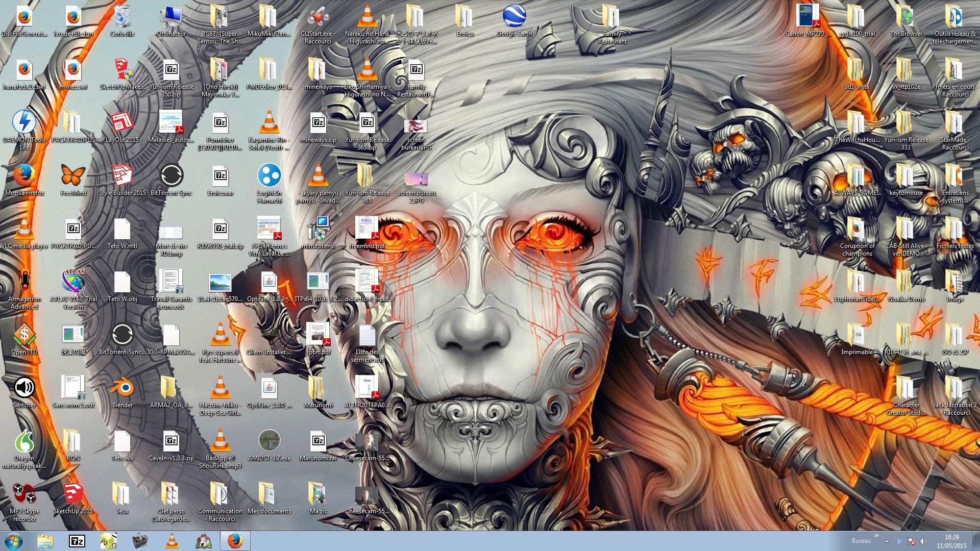Open Jack Jazzrabbit 2 shortcut
980x551 pixels.
click(x=955, y=395)
